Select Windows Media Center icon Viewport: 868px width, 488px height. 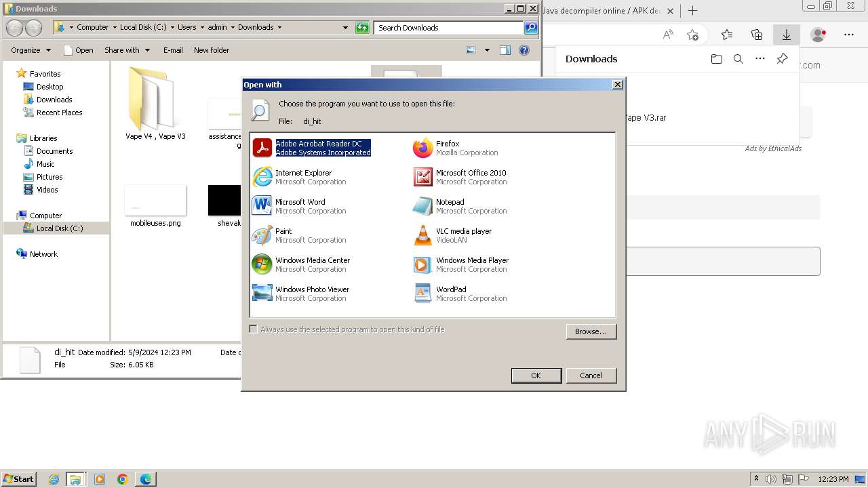262,264
